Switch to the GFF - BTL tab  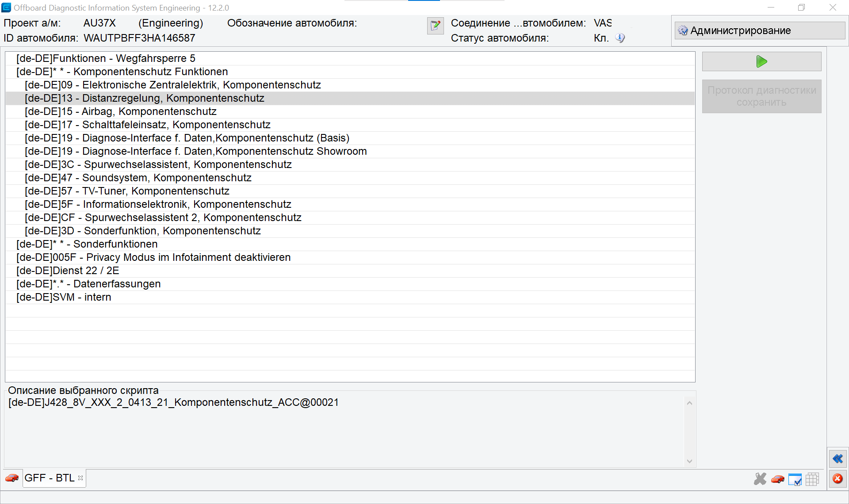50,478
